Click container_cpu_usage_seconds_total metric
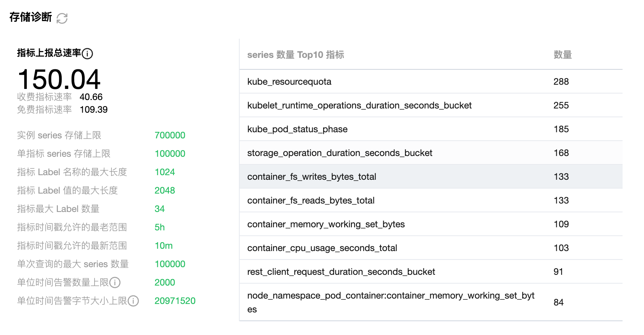Viewport: 644px width, 335px height. [322, 248]
